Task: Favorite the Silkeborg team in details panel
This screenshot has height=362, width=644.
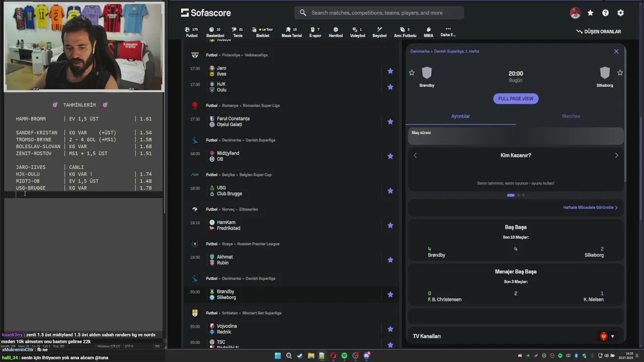Action: point(620,73)
